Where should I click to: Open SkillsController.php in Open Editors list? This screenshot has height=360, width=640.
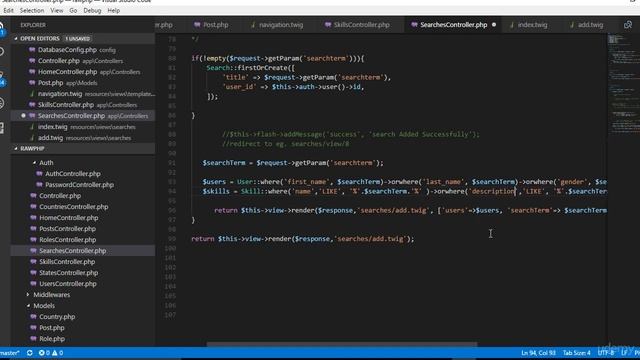[x=82, y=105]
